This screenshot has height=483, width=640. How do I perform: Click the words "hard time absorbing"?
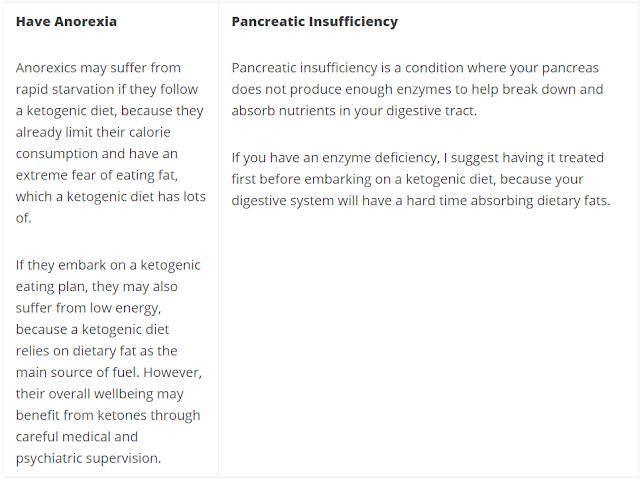click(x=429, y=201)
